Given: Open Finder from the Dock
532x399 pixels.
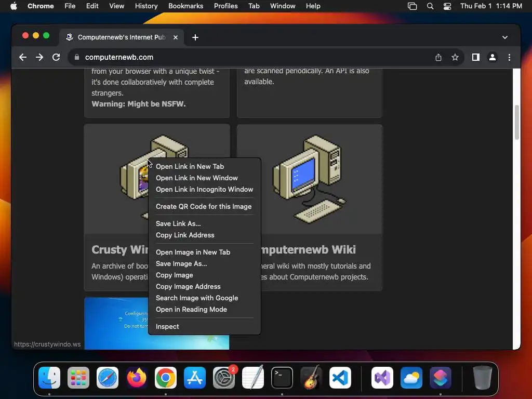Looking at the screenshot, I should (49, 378).
